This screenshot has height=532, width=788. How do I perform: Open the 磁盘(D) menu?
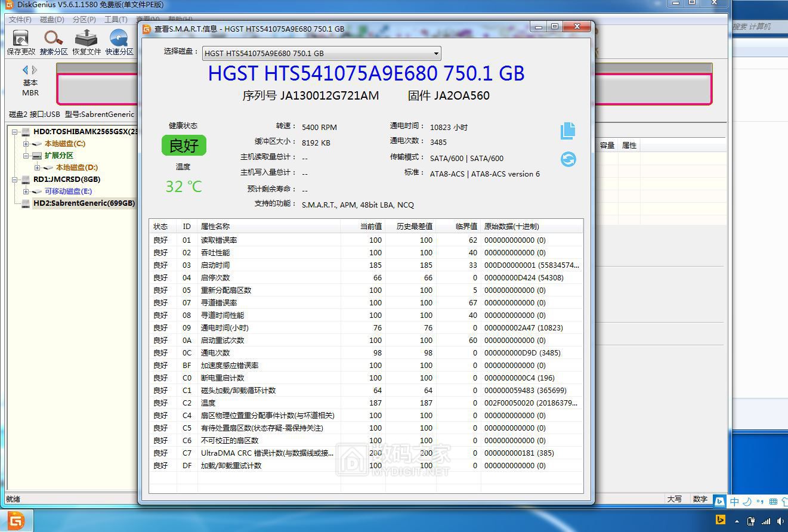(52, 20)
